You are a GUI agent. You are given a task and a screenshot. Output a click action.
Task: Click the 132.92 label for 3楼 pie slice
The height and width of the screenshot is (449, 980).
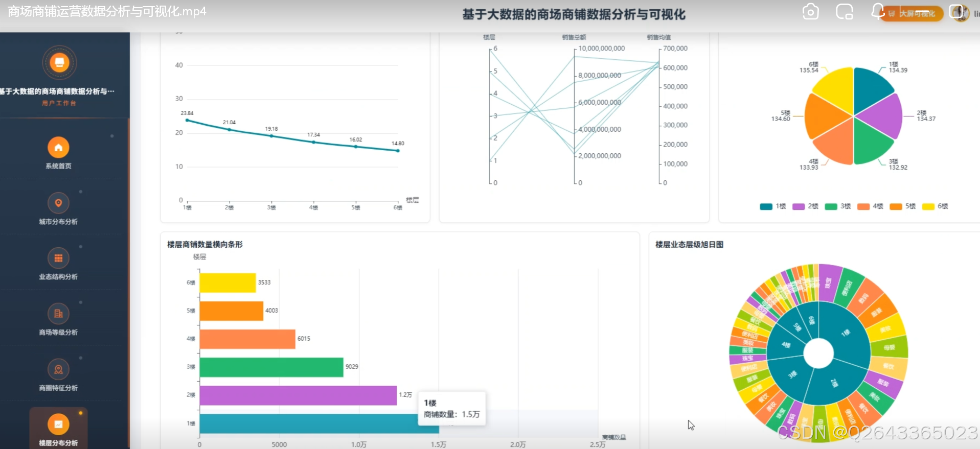pyautogui.click(x=898, y=168)
